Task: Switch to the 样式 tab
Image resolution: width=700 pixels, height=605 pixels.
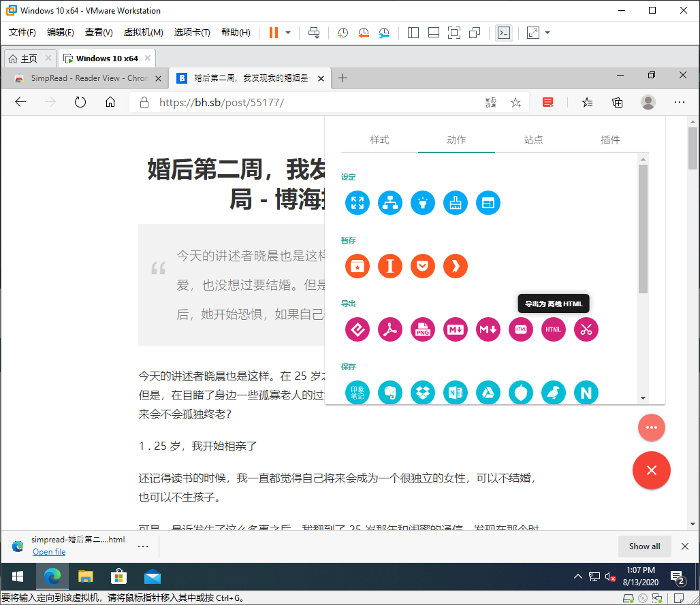Action: 379,140
